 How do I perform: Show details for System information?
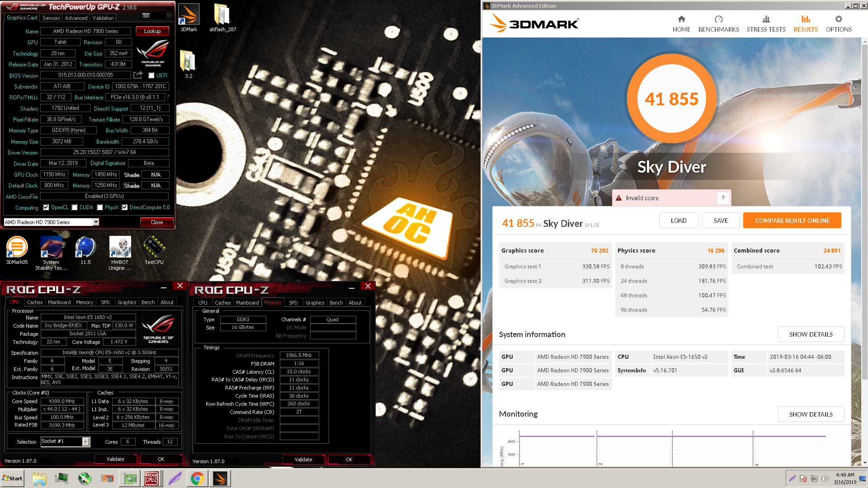click(x=811, y=334)
